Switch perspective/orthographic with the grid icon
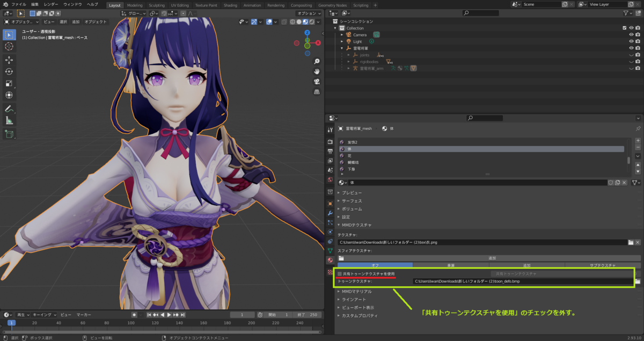This screenshot has height=341, width=644. click(x=317, y=92)
